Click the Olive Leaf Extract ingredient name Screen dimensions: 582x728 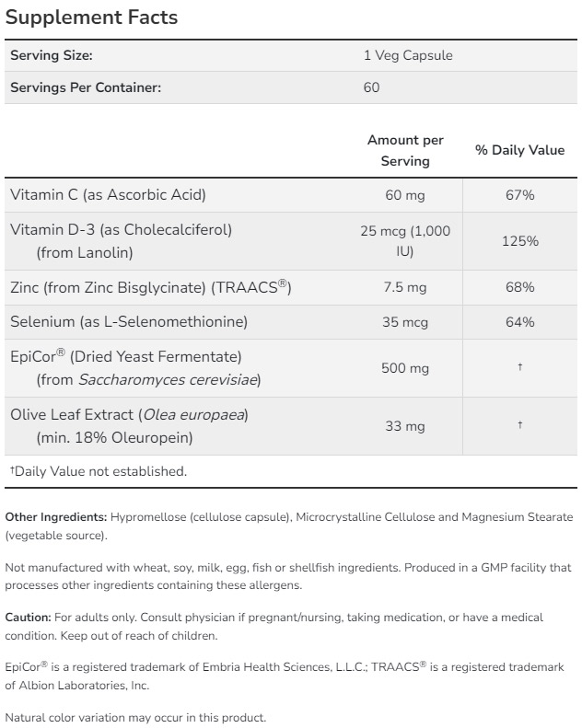tap(129, 414)
